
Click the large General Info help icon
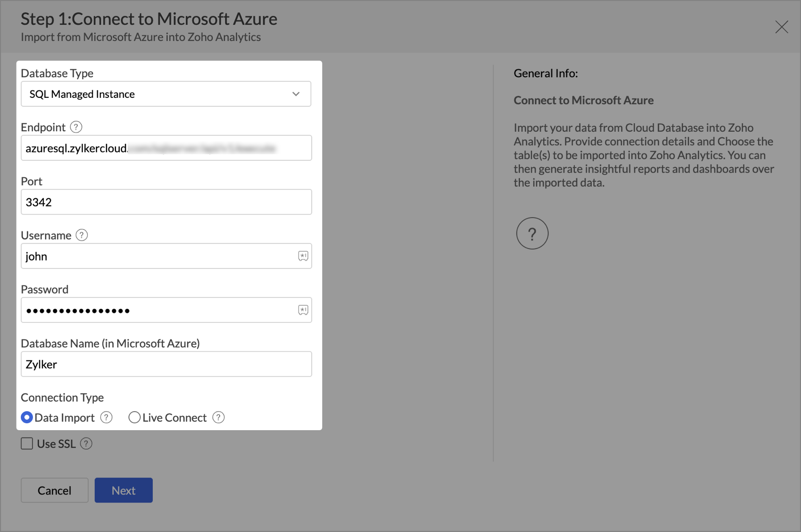pos(532,233)
